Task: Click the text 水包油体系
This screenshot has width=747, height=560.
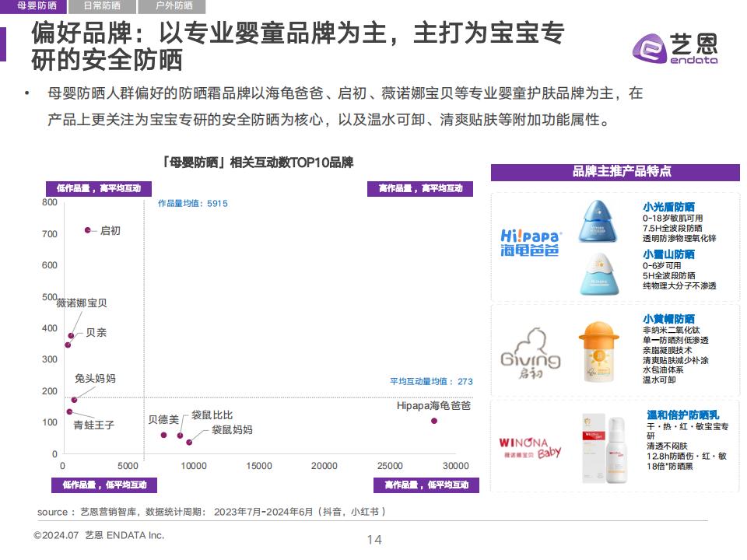Action: [x=663, y=369]
